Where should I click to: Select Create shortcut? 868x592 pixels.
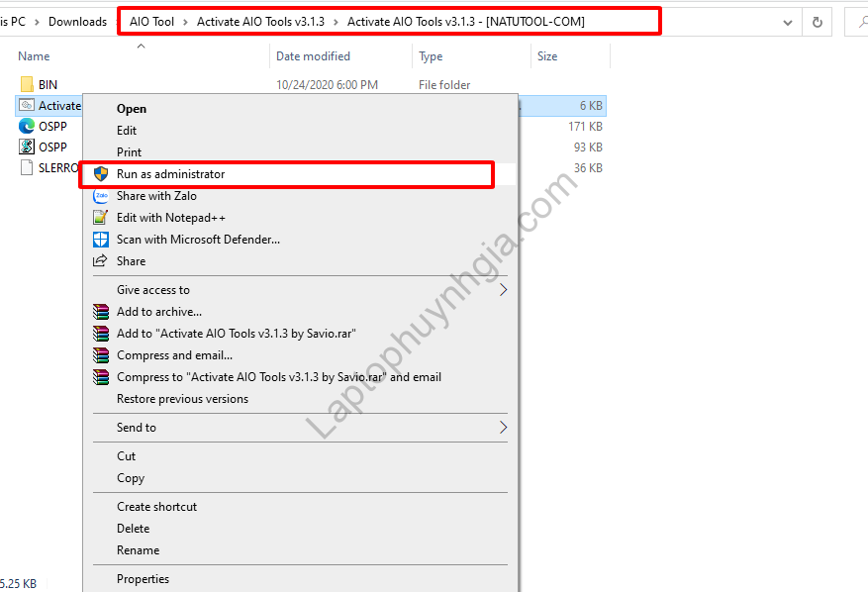click(x=156, y=506)
